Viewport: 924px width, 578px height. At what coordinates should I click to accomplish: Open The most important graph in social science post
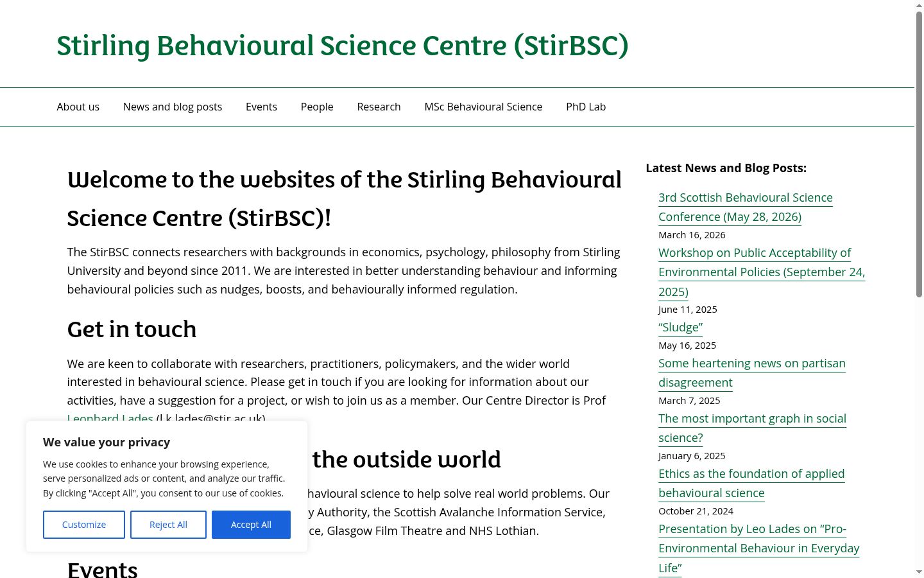pos(752,428)
